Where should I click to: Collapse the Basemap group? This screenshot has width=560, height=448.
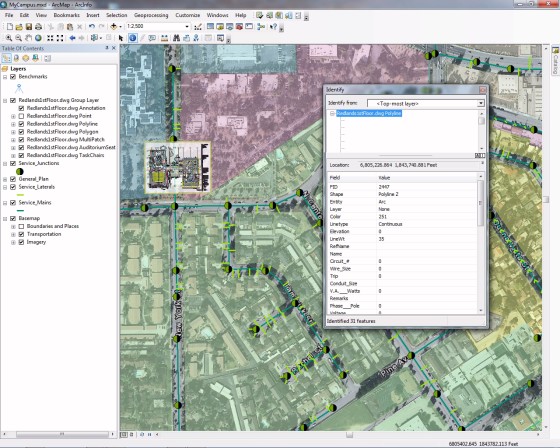pyautogui.click(x=5, y=219)
